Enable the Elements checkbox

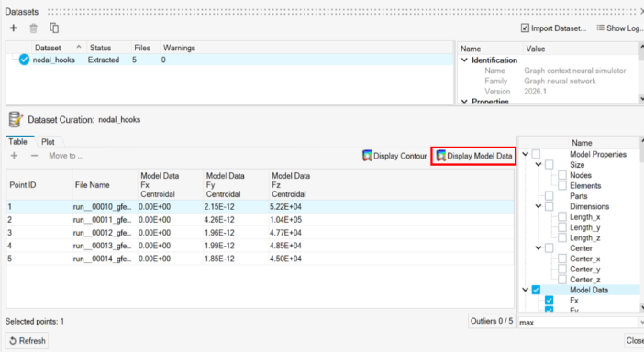[562, 186]
